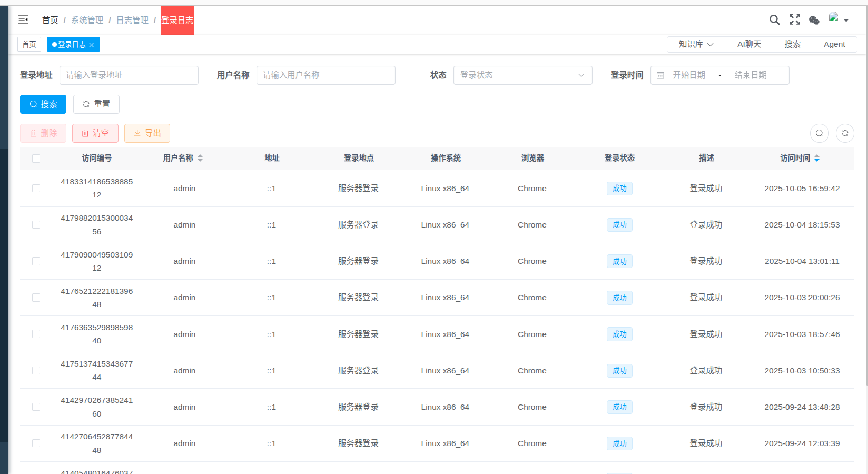Enter fullscreen mode via expand icon
This screenshot has width=868, height=474.
(794, 19)
